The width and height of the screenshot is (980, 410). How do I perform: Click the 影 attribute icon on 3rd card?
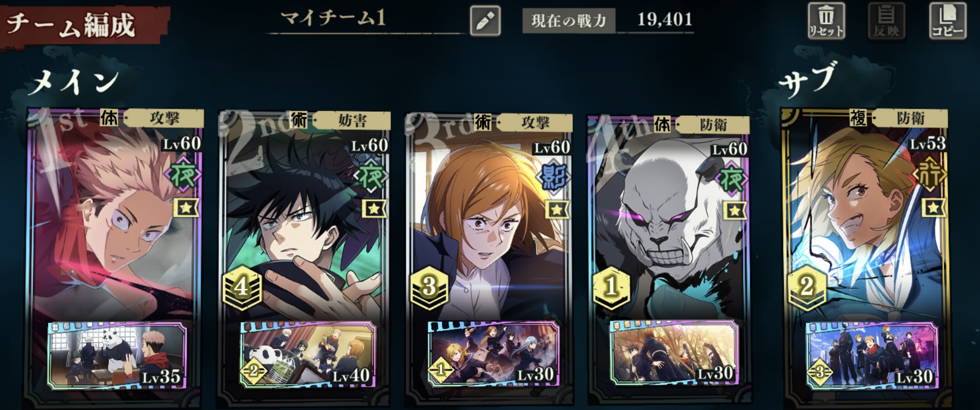point(553,177)
